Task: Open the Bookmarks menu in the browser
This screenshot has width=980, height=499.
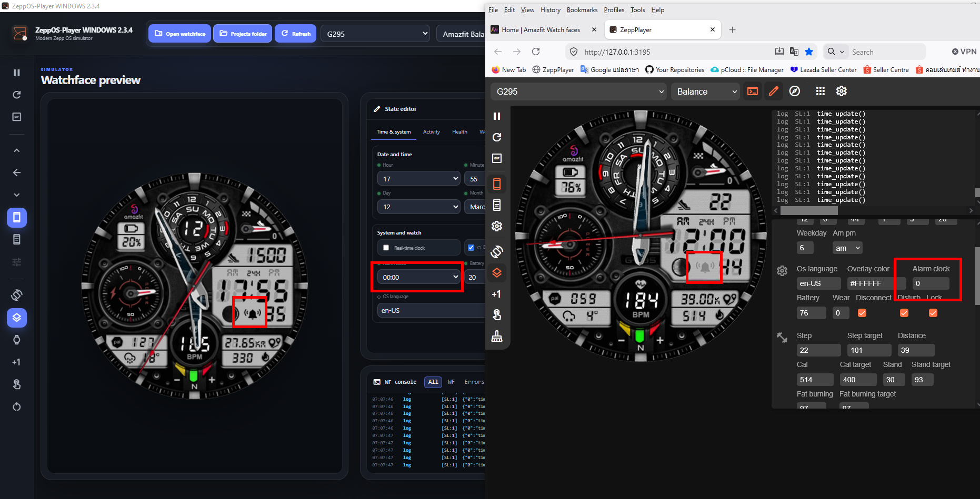Action: (x=582, y=10)
